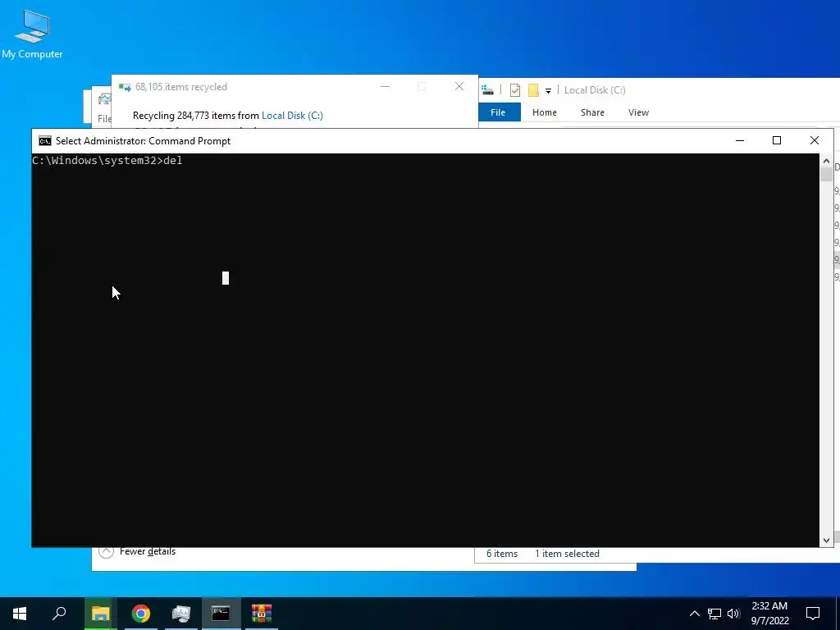Click the volume speaker tray icon

coord(733,614)
